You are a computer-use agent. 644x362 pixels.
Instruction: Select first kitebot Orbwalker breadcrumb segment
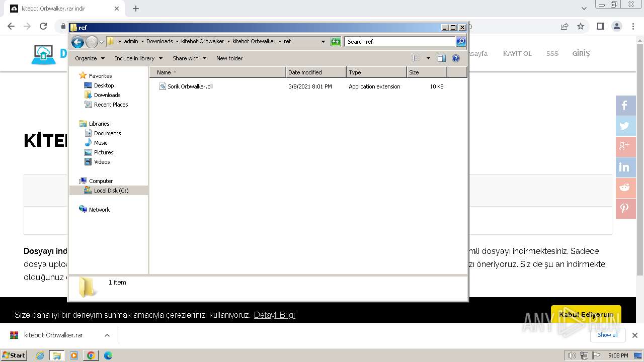point(202,42)
